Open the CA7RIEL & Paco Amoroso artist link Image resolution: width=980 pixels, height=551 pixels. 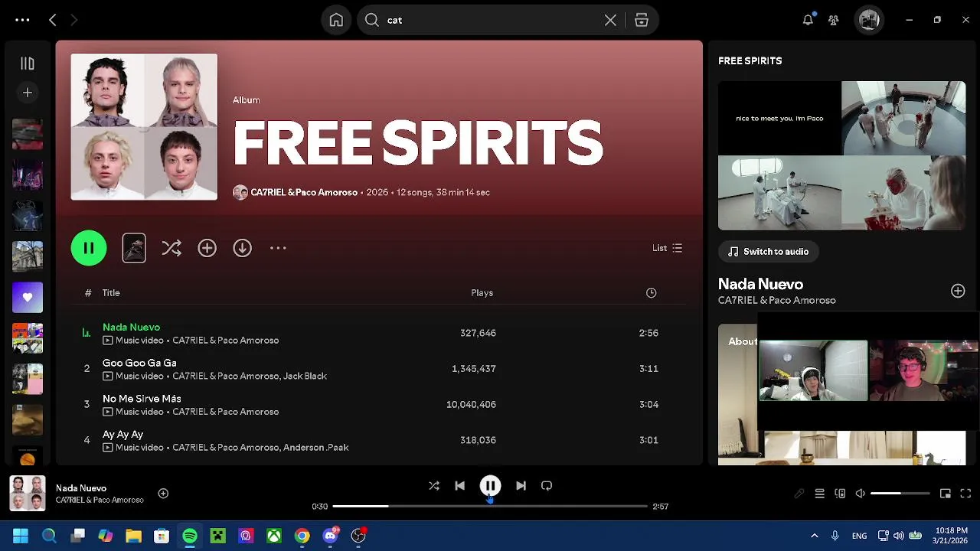pyautogui.click(x=304, y=192)
